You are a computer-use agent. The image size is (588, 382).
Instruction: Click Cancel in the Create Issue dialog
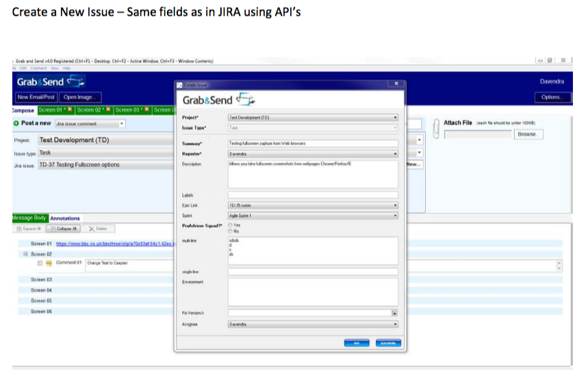pyautogui.click(x=389, y=343)
